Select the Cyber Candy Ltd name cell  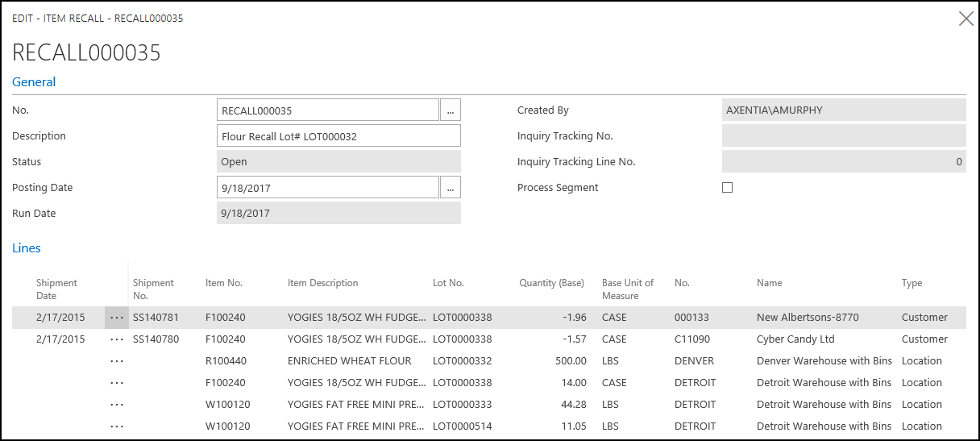pos(795,339)
